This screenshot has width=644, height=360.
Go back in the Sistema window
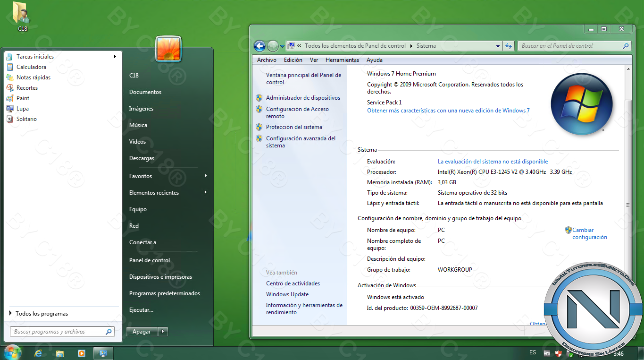point(259,46)
